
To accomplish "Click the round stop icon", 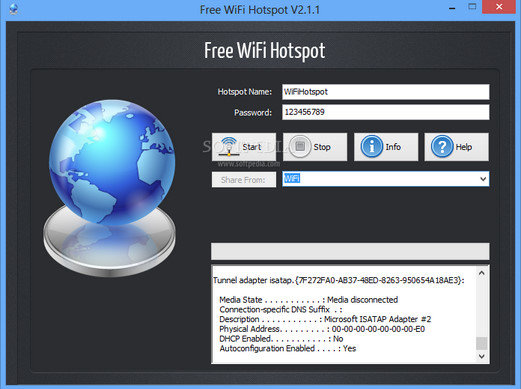I will point(300,146).
